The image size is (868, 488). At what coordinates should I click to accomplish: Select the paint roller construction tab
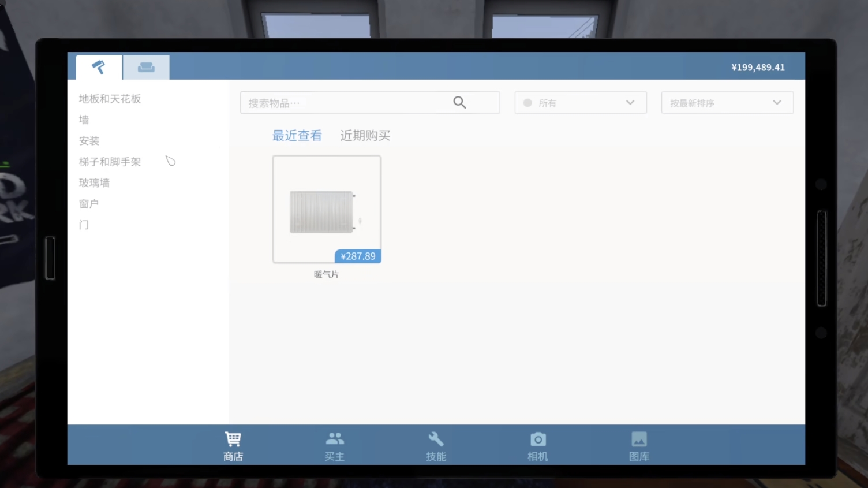coord(99,68)
